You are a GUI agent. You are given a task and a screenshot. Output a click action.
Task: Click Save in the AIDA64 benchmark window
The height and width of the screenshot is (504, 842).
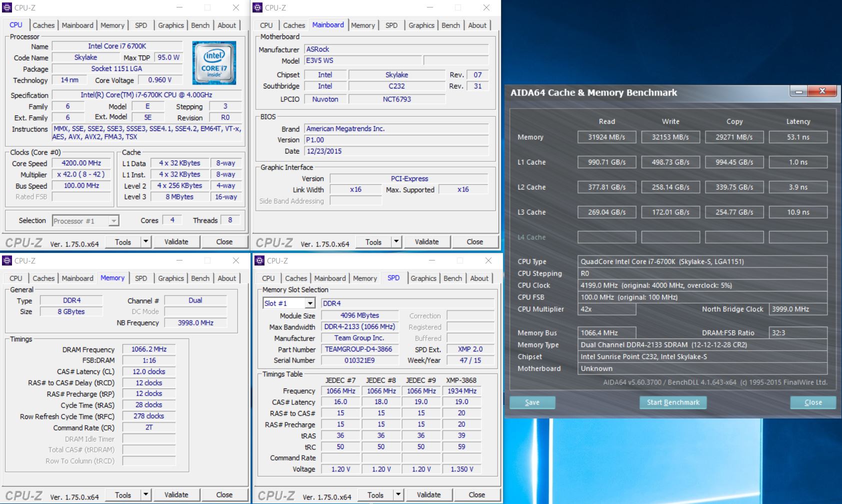(x=532, y=402)
